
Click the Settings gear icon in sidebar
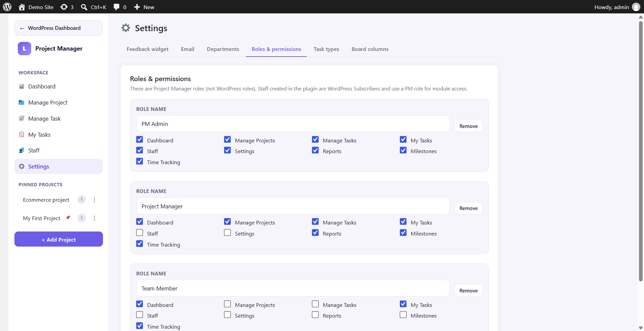[x=21, y=167]
